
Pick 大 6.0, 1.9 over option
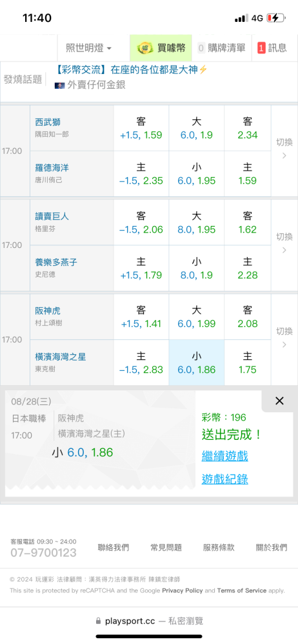click(x=196, y=128)
